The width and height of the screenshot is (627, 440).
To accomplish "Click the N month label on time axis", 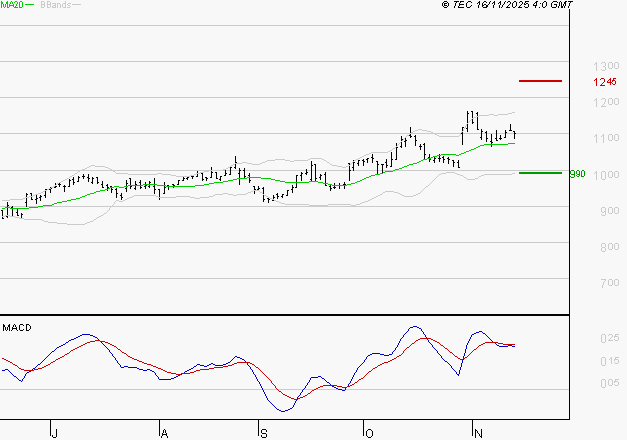I will (478, 433).
